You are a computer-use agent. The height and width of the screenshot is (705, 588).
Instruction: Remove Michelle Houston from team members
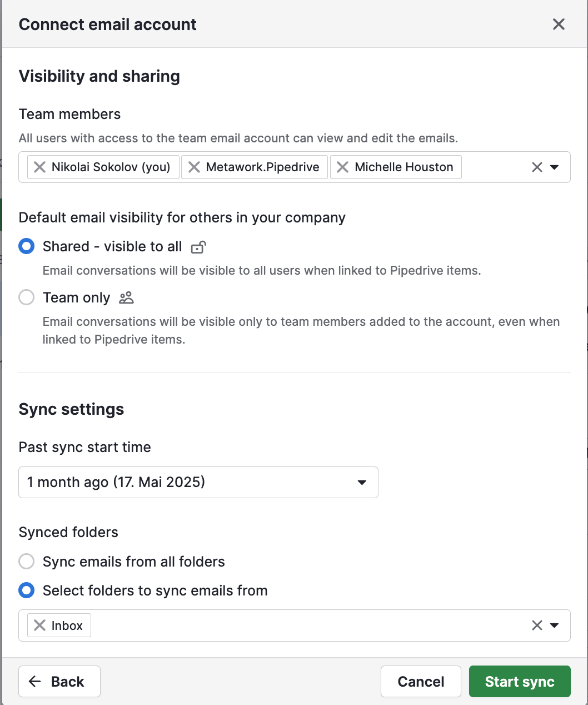tap(343, 167)
